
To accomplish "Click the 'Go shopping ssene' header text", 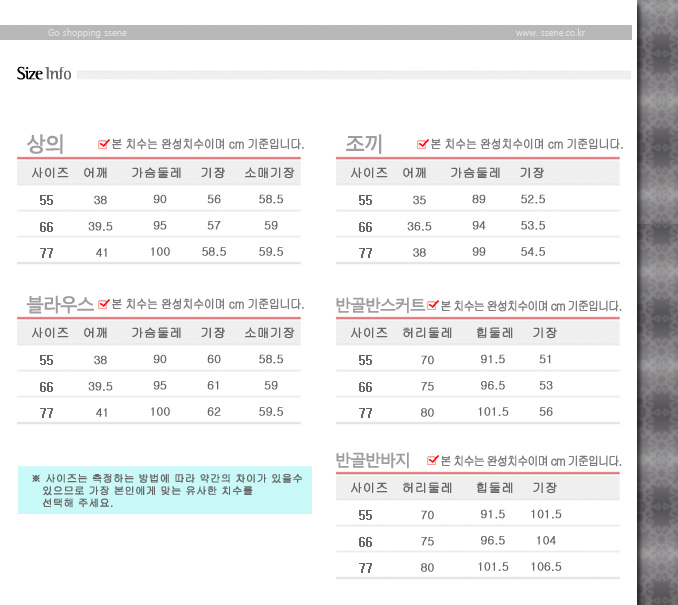I will point(87,33).
